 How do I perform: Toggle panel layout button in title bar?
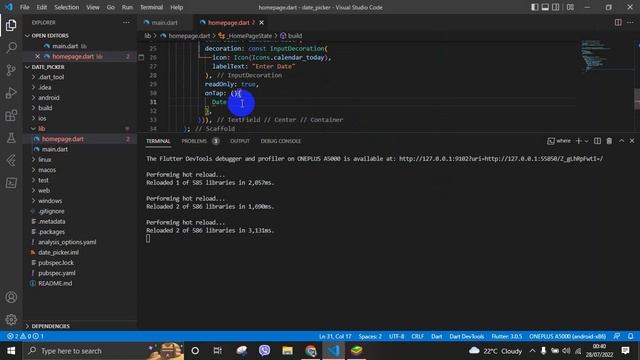pyautogui.click(x=545, y=7)
